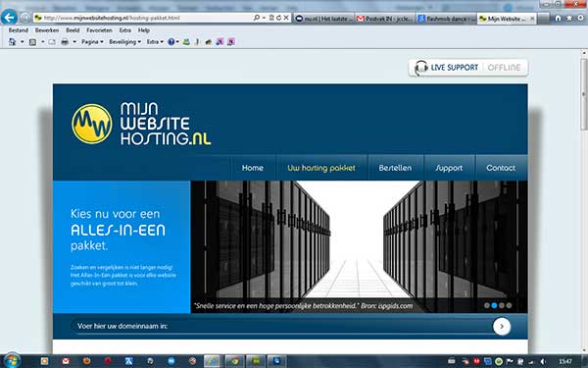Click the printer icon
Viewport: 588px width, 368px height.
pos(65,42)
